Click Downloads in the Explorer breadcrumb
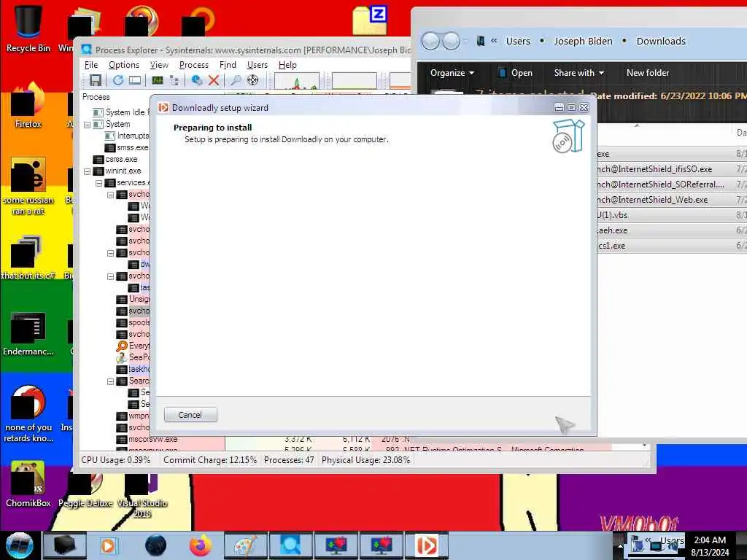Screen dimensions: 747x560 661,42
